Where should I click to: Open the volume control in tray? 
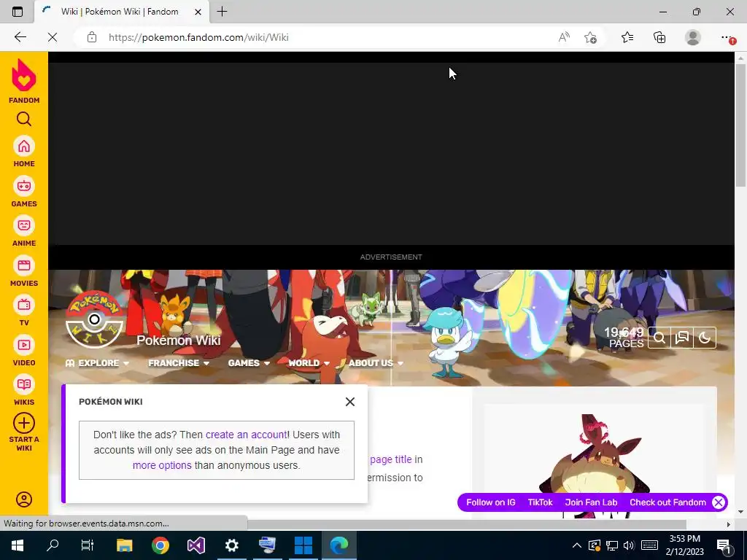coord(629,545)
